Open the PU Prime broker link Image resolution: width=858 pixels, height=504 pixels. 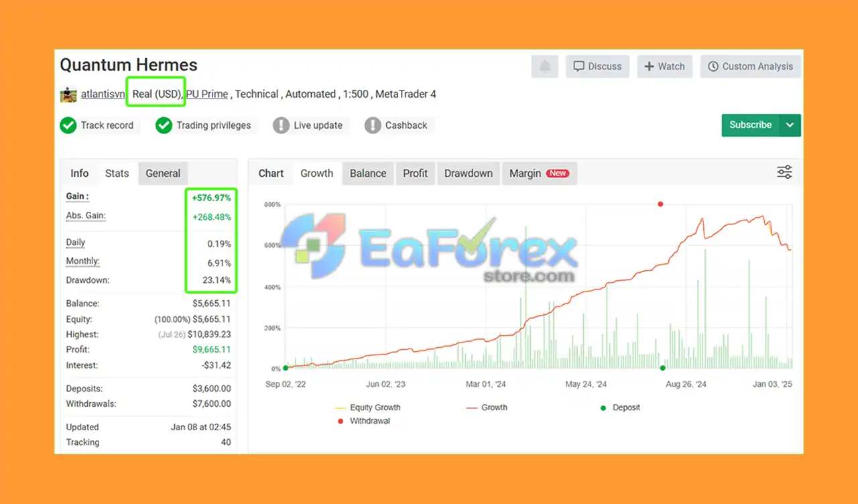pyautogui.click(x=207, y=94)
